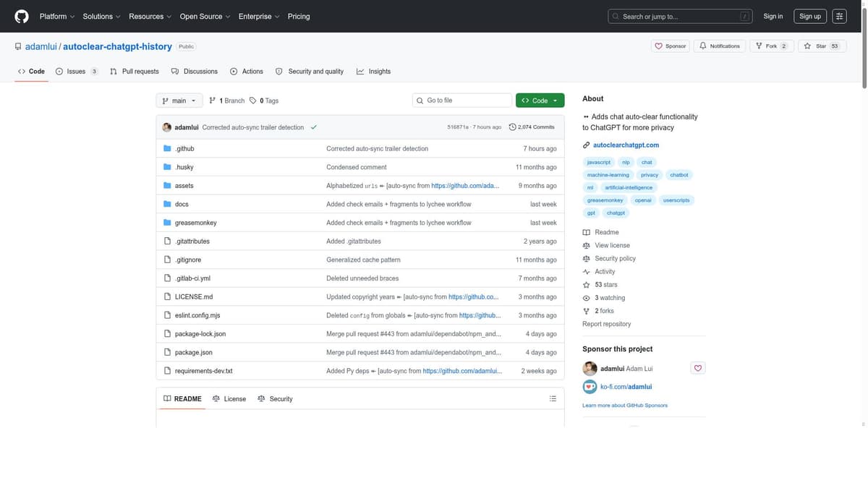868x488 pixels.
Task: Open Security and quality tab
Action: [310, 72]
